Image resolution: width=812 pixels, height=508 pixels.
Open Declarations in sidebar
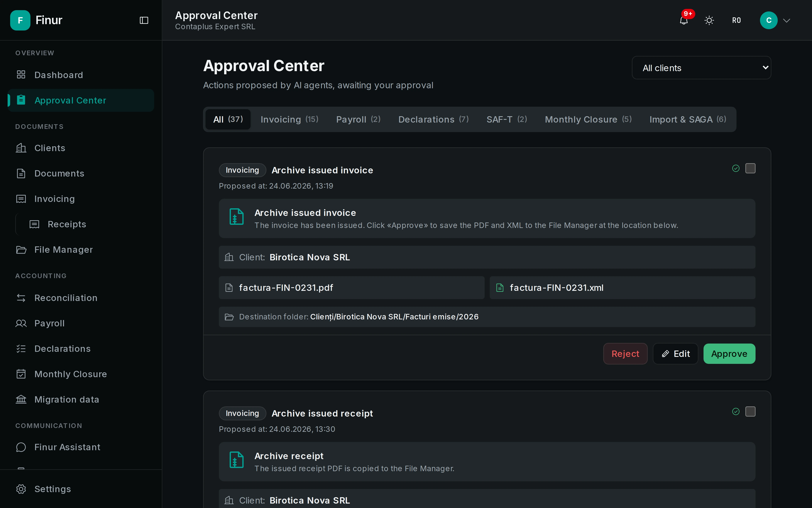pyautogui.click(x=81, y=349)
